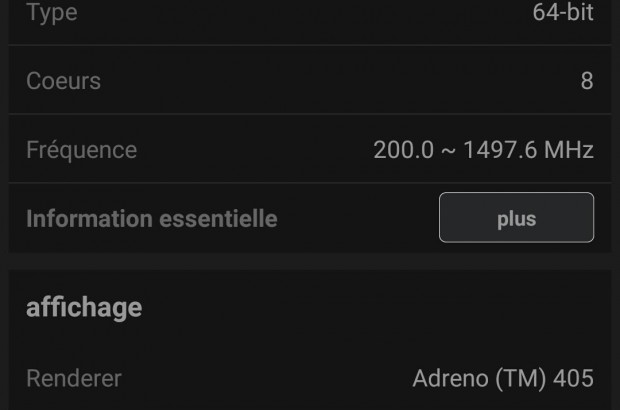Select the core count value "8"
620x410 pixels.
point(587,81)
